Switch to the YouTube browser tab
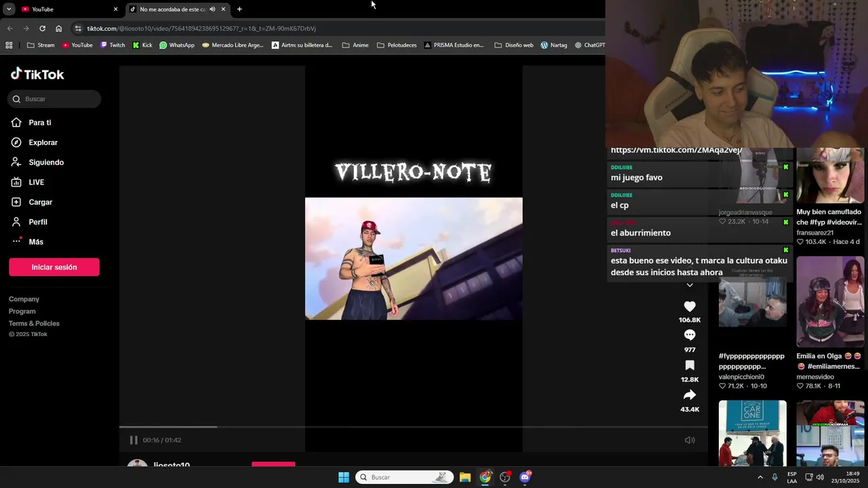The image size is (868, 488). pos(68,9)
